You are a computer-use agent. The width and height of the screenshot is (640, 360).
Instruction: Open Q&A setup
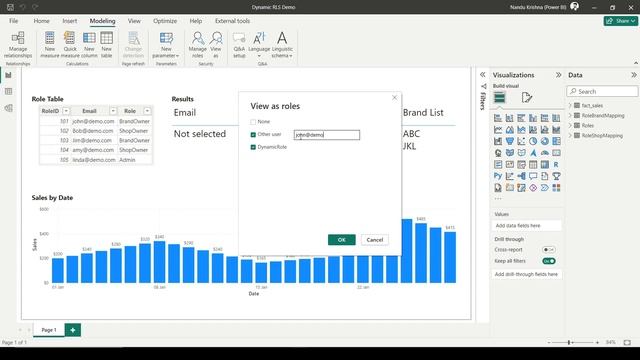pos(239,45)
